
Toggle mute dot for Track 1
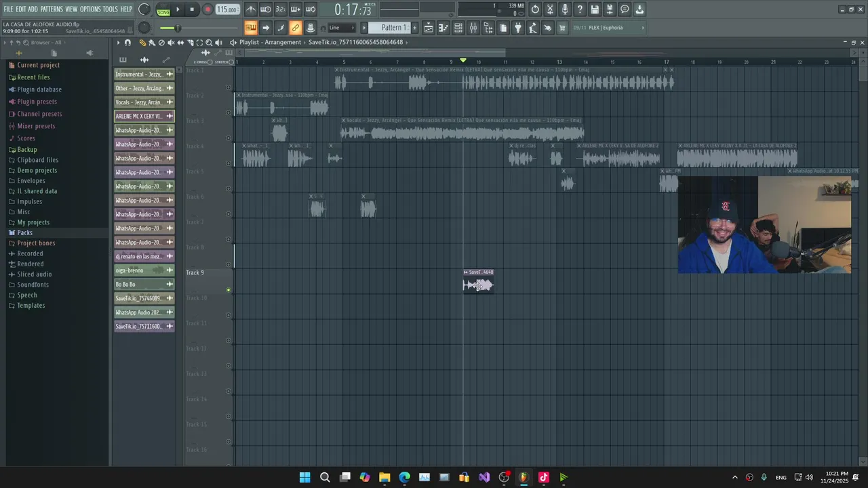[x=229, y=87]
